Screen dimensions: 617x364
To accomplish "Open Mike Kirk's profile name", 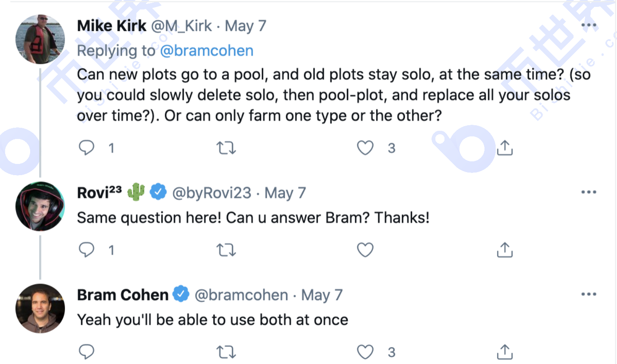I will point(112,26).
